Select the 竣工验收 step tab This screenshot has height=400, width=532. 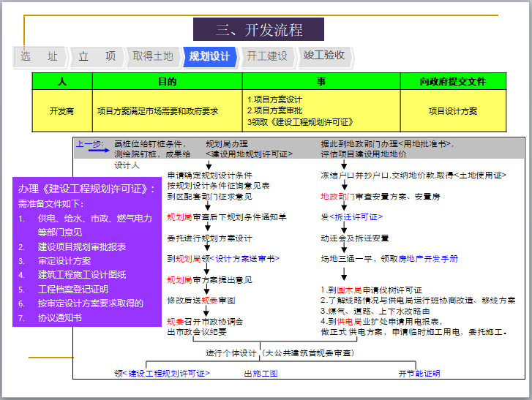(324, 56)
